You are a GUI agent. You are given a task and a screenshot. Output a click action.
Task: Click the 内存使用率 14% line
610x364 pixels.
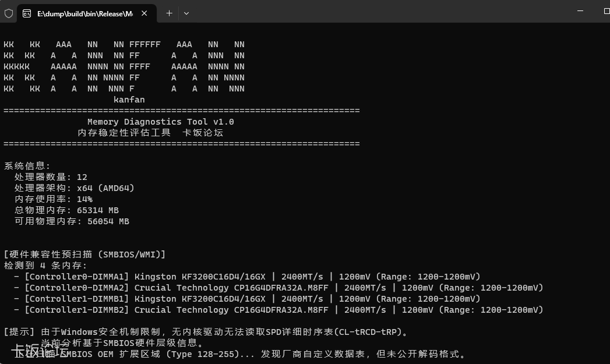54,199
